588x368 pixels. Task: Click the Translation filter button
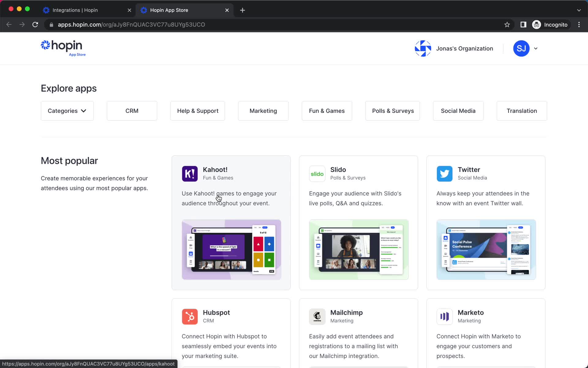click(522, 111)
